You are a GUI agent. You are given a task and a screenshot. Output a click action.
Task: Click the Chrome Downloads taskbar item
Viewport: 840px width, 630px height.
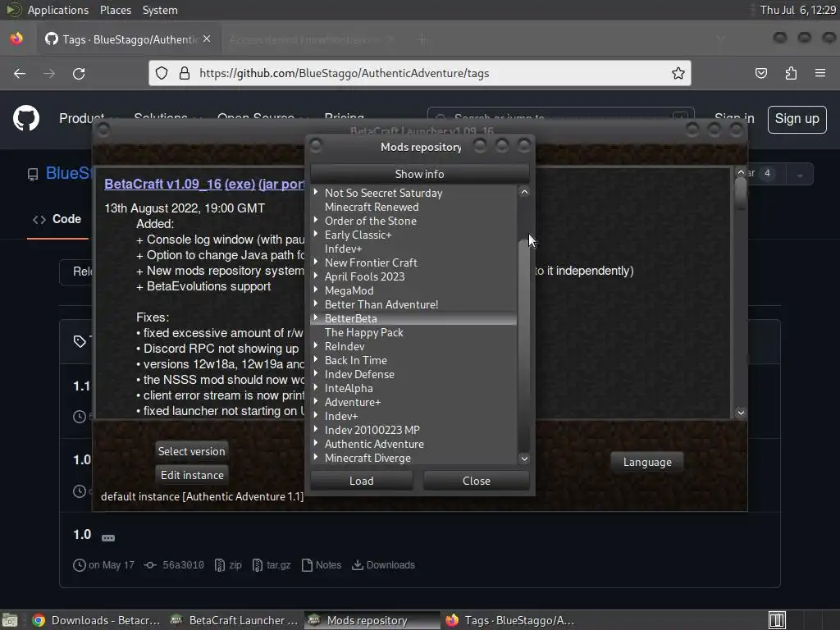(97, 620)
